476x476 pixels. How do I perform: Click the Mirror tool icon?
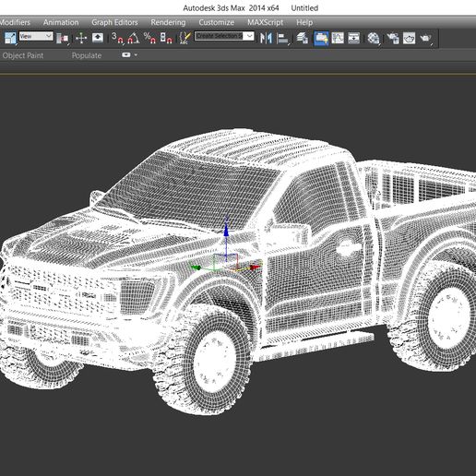point(266,39)
